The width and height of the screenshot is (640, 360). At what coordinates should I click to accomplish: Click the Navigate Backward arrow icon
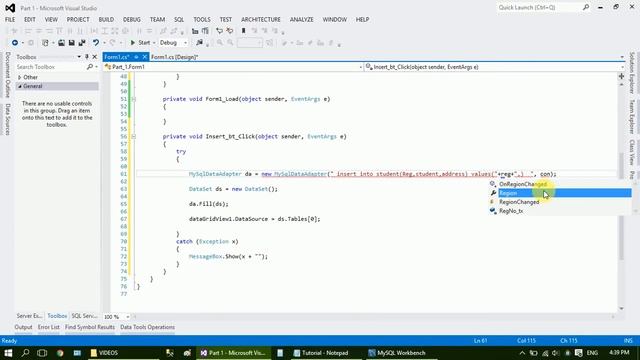pyautogui.click(x=15, y=42)
